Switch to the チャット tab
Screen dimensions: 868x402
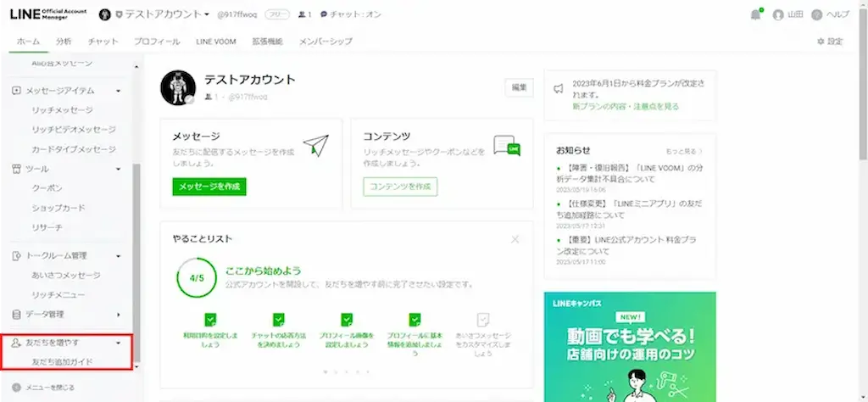pos(103,42)
